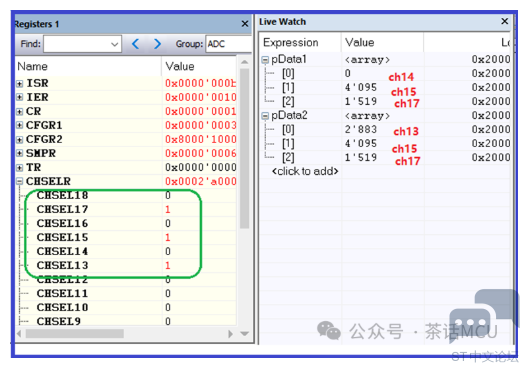Close the Live Watch panel

504,22
